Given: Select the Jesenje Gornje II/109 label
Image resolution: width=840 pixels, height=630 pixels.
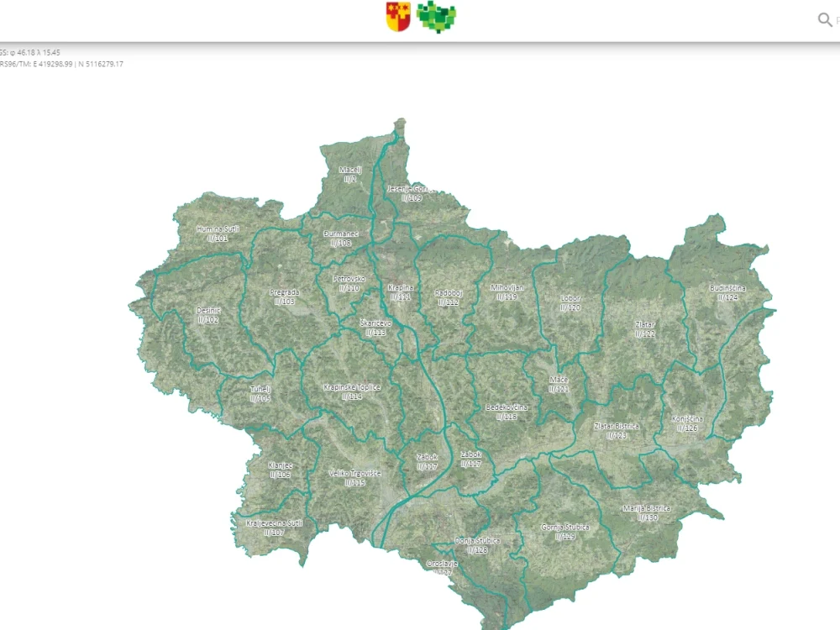Looking at the screenshot, I should 411,193.
